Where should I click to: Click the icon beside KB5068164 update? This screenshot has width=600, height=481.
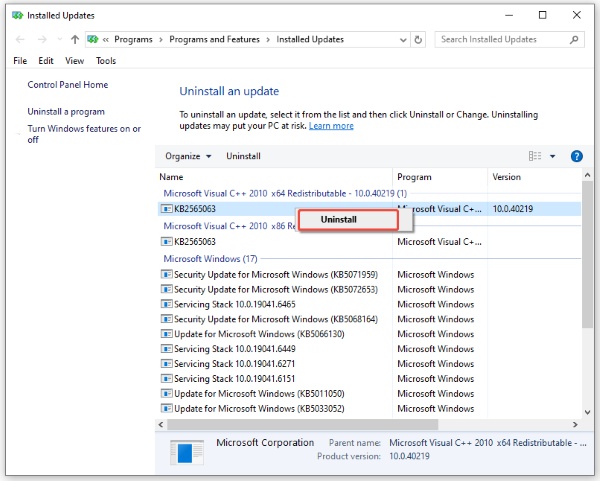click(166, 319)
